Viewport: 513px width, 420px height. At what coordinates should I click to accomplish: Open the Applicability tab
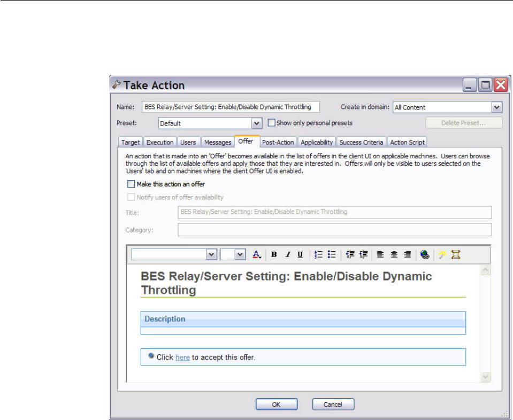[x=317, y=142]
